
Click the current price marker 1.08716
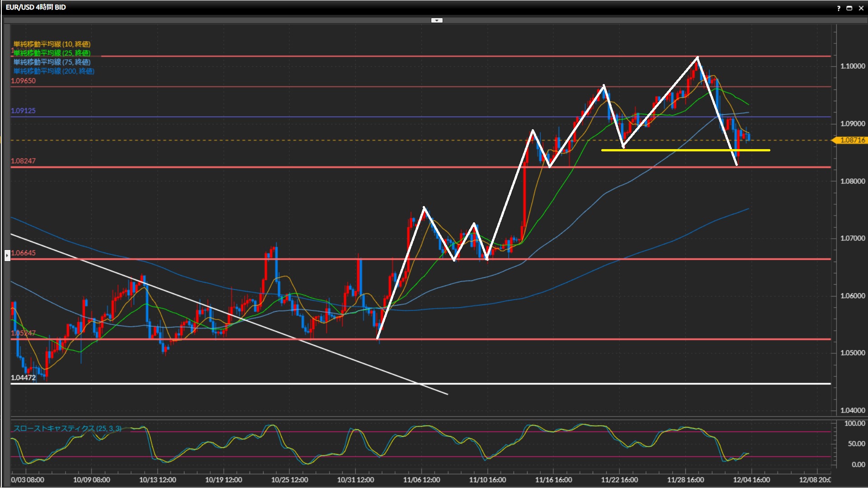click(852, 140)
